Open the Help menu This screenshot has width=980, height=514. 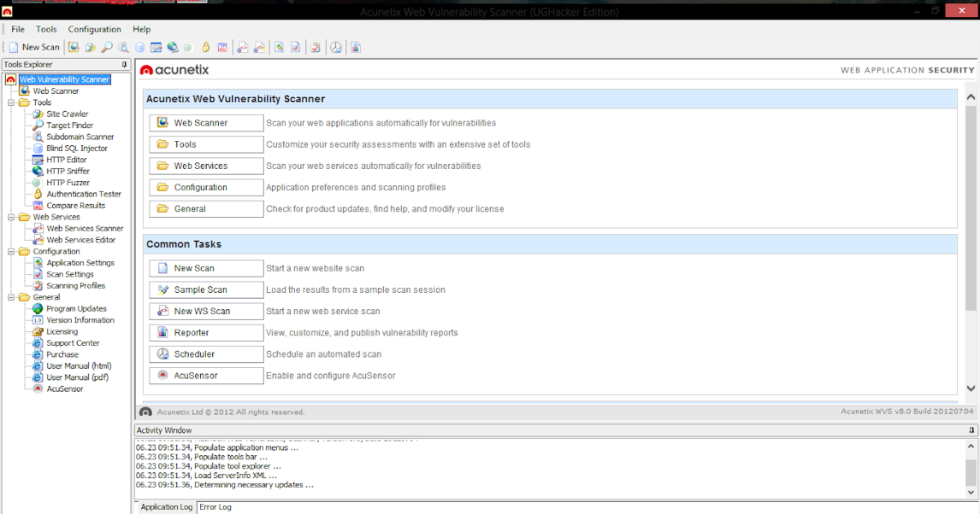click(141, 29)
